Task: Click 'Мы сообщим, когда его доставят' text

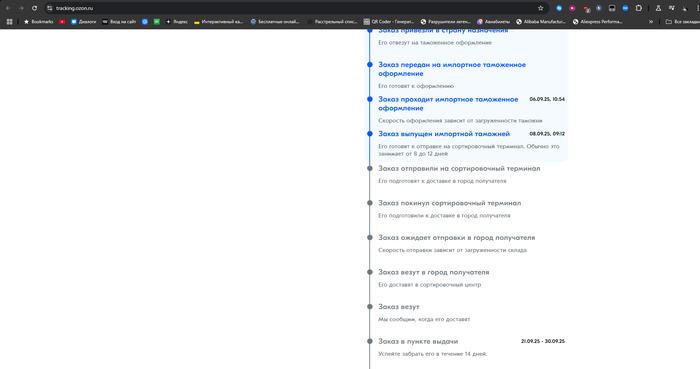Action: point(424,319)
